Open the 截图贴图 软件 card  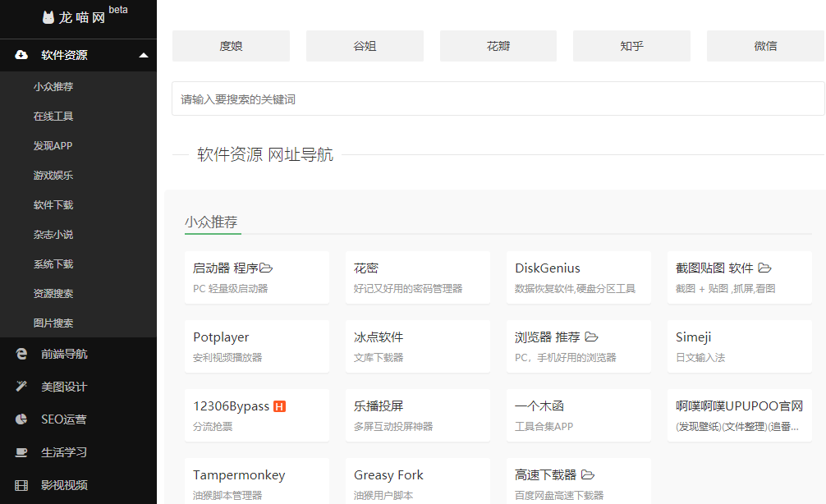[x=740, y=277]
